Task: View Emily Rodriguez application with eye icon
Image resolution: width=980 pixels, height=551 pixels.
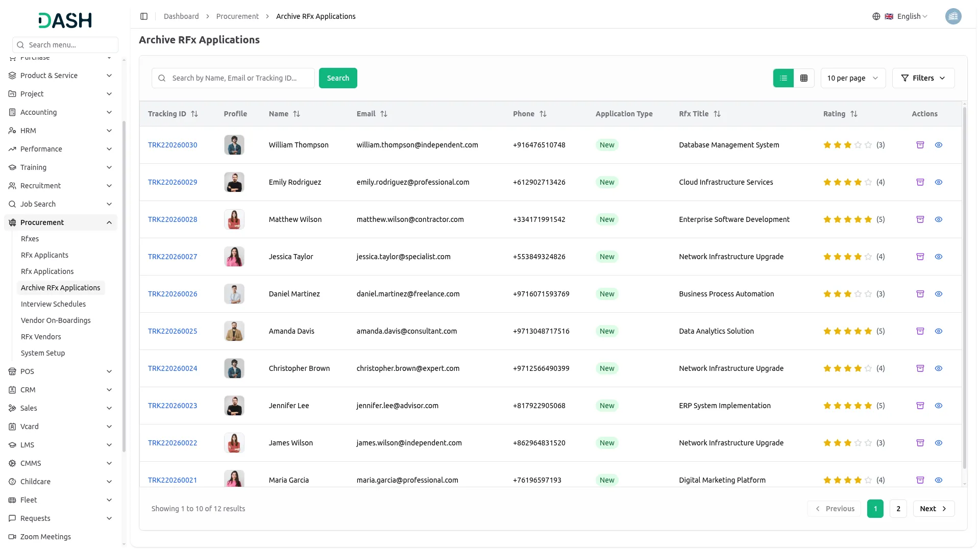Action: (938, 182)
